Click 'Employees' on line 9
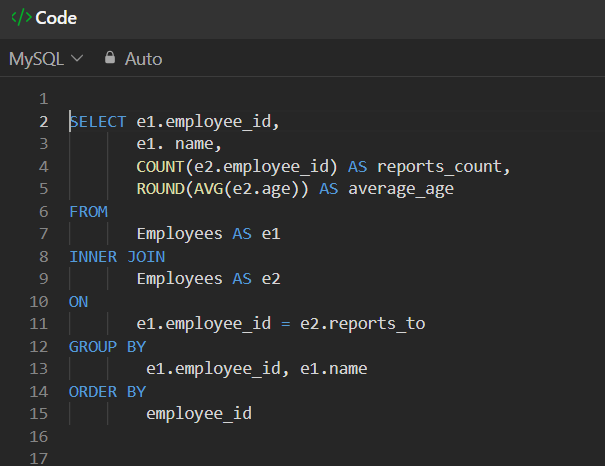 [x=179, y=279]
